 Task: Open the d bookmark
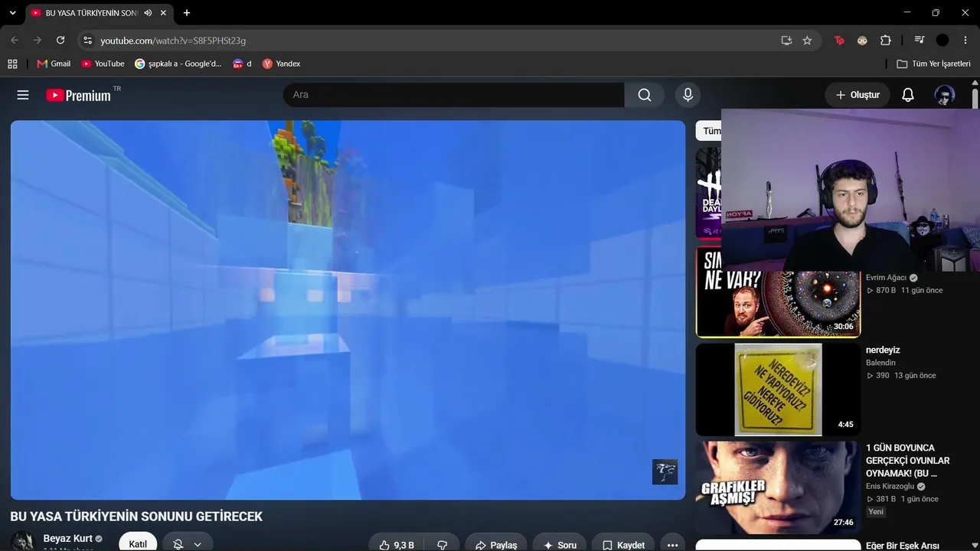tap(242, 64)
